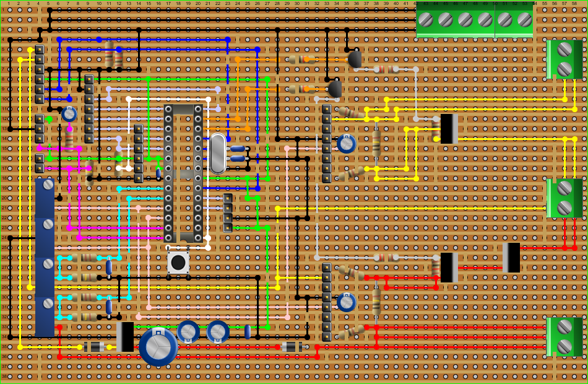Click the resistor on the lower grey wire
Screen dimensions: 588x384
(386, 258)
